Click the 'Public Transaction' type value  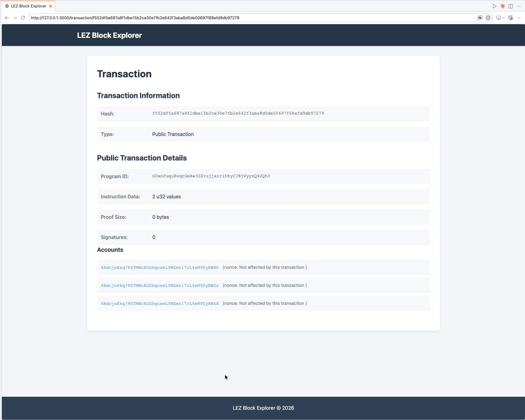[173, 134]
